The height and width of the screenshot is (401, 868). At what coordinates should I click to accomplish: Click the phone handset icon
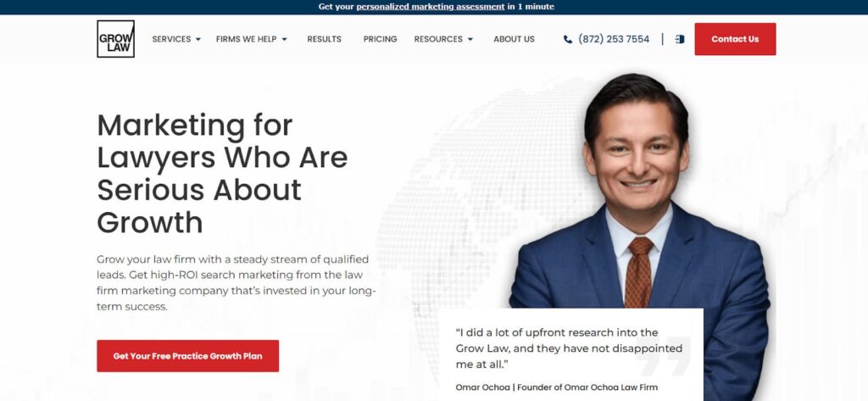point(567,39)
